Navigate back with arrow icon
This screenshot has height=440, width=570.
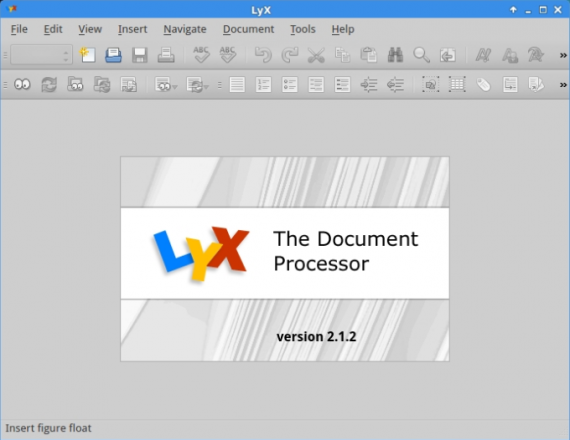tap(448, 55)
